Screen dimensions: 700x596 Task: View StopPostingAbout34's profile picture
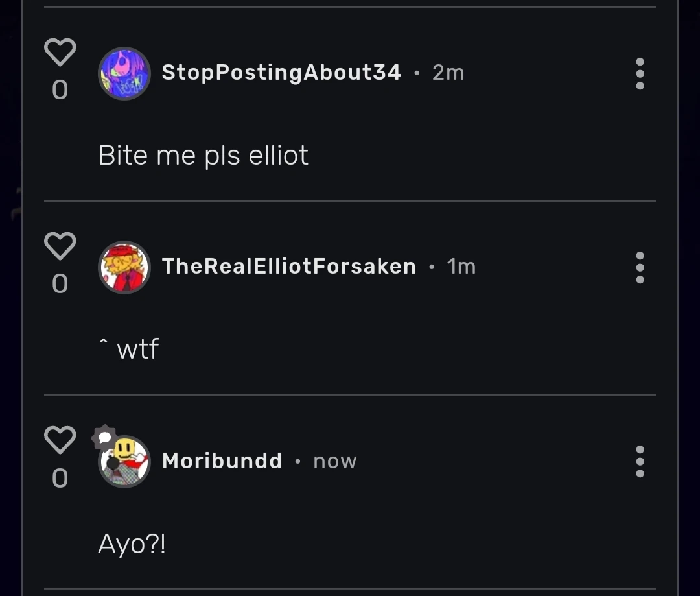click(x=124, y=73)
